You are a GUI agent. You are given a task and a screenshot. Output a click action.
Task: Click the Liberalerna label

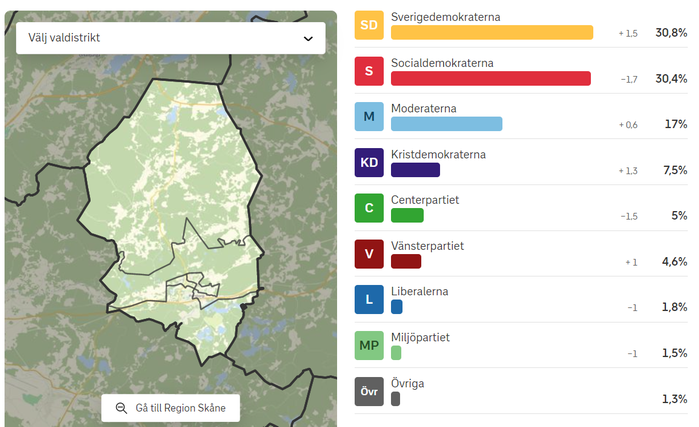coord(419,292)
